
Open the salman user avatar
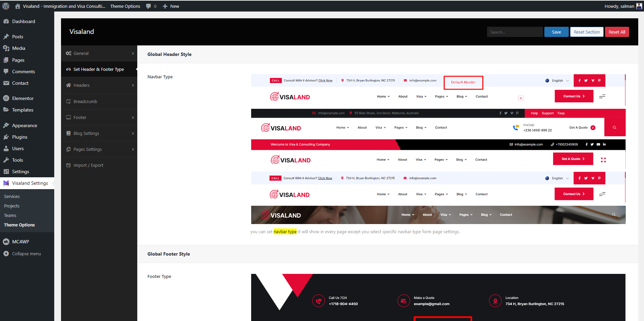(639, 6)
